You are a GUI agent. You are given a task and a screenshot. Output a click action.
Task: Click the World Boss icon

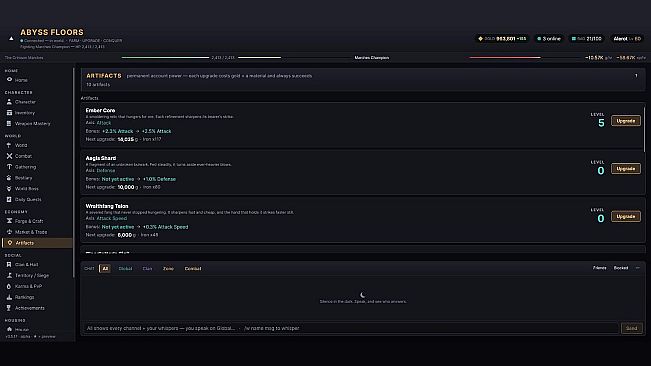pyautogui.click(x=9, y=188)
